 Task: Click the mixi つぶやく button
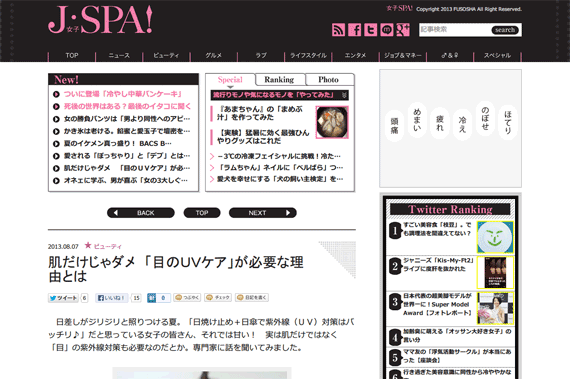tap(187, 298)
